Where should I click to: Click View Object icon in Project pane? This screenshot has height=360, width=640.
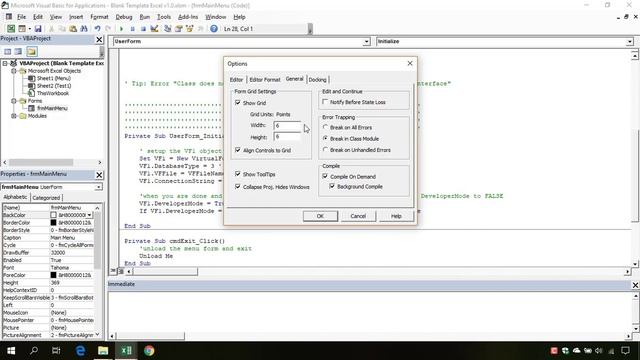tap(18, 51)
